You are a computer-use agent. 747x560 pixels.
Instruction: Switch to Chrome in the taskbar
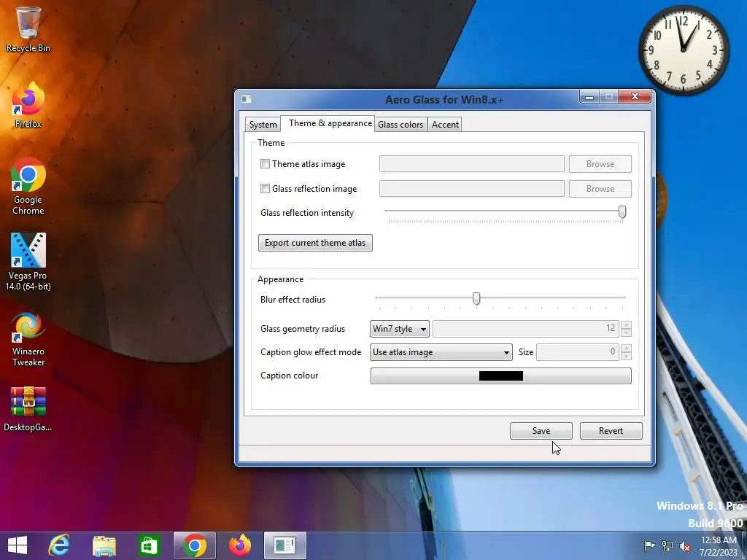pos(194,545)
